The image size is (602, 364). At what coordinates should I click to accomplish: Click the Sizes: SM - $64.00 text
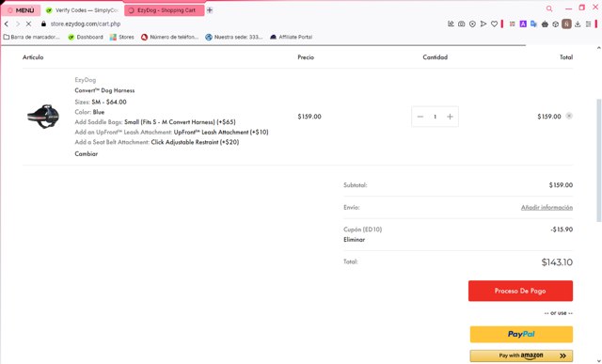click(x=101, y=103)
